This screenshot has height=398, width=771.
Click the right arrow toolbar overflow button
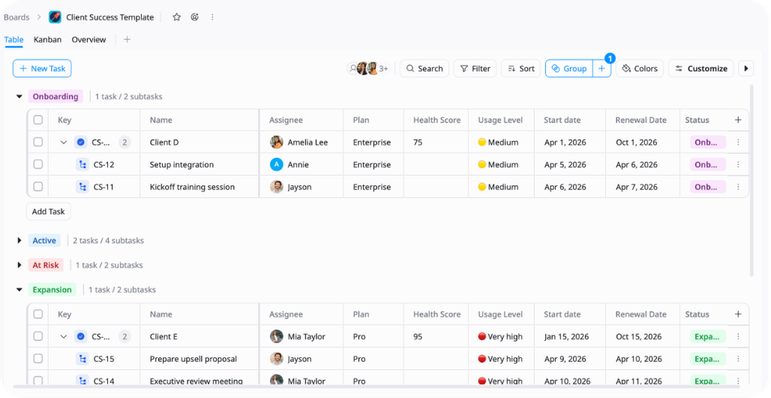[746, 68]
